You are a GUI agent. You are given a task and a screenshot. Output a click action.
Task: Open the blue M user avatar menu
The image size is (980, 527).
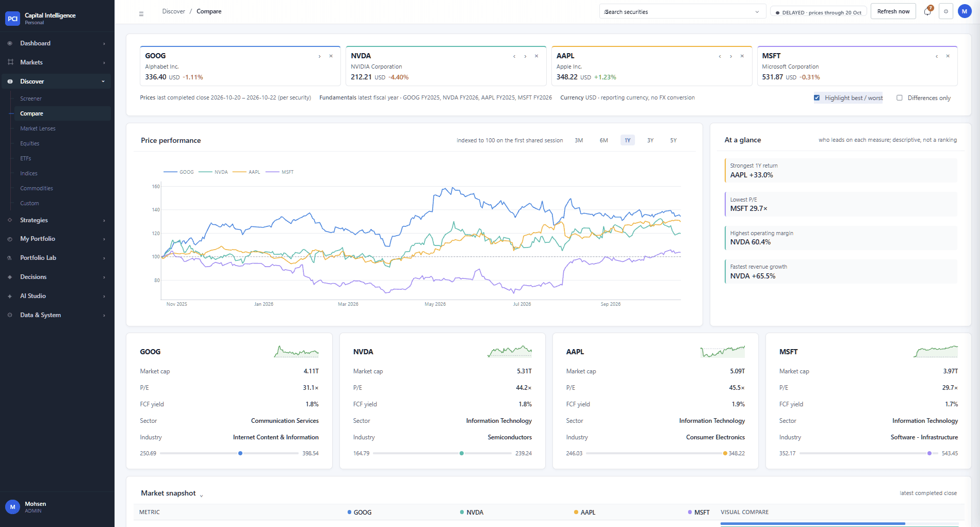[965, 11]
